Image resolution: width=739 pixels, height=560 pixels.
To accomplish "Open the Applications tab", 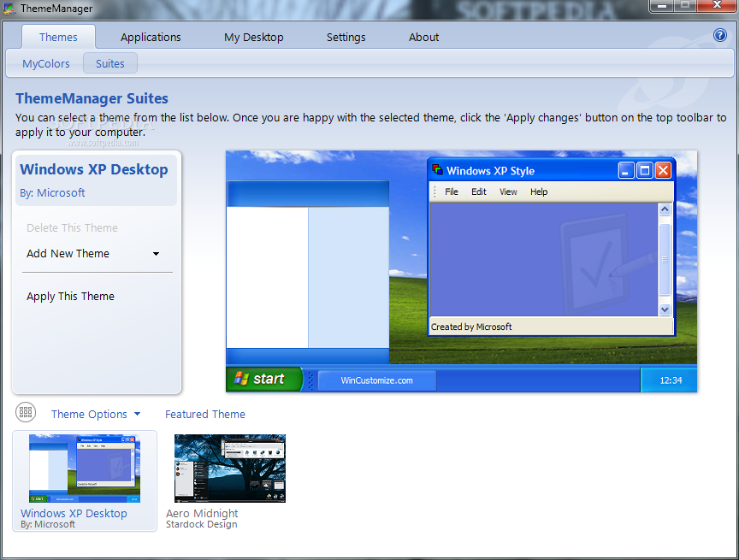I will point(151,38).
